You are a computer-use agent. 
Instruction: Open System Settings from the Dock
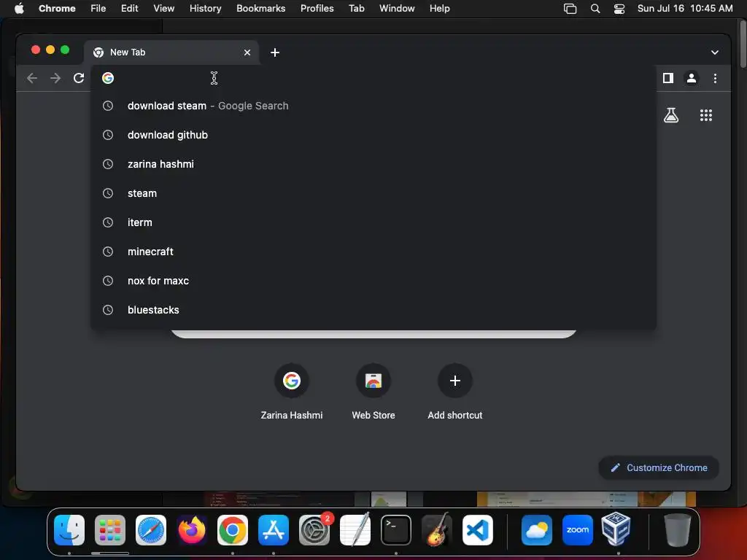click(314, 530)
